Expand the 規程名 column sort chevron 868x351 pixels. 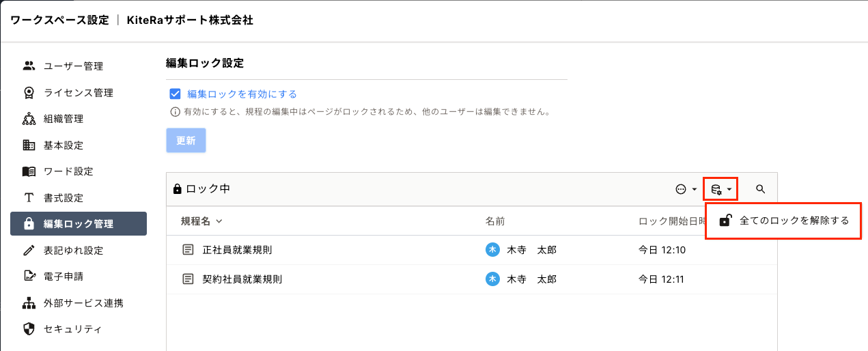[219, 221]
